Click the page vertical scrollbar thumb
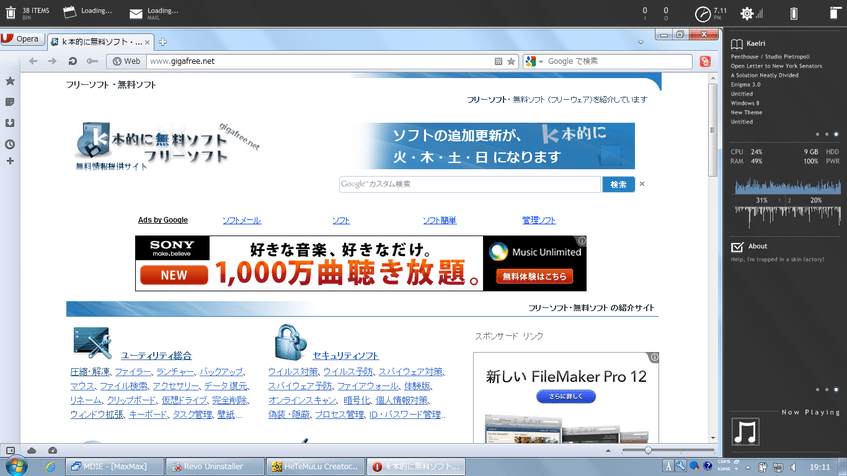The image size is (847, 476). 713,130
